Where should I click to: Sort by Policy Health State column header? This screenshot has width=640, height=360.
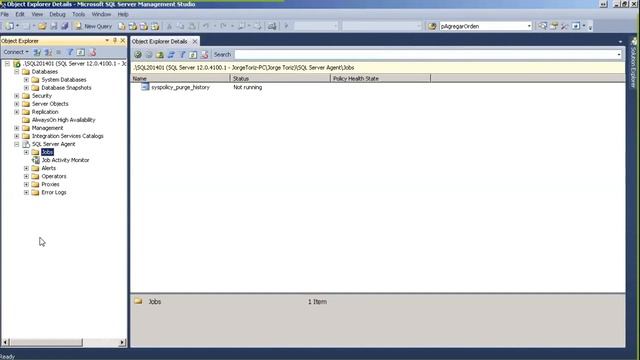point(380,78)
